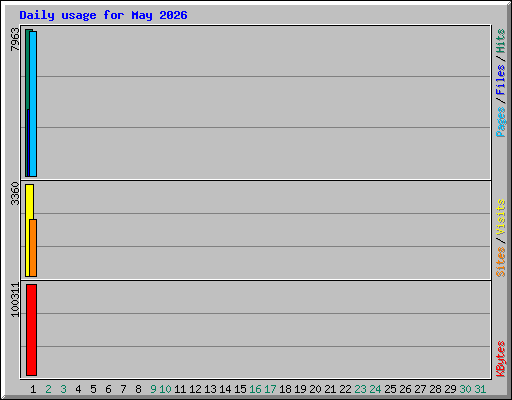This screenshot has width=512, height=400.
Task: Click day 3 on the x-axis
Action: pos(63,389)
